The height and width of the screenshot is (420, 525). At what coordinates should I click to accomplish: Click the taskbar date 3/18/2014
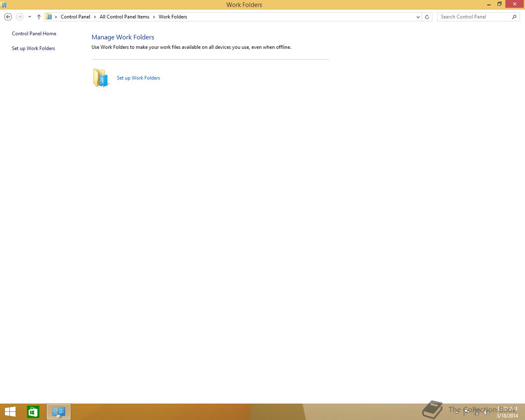[507, 415]
